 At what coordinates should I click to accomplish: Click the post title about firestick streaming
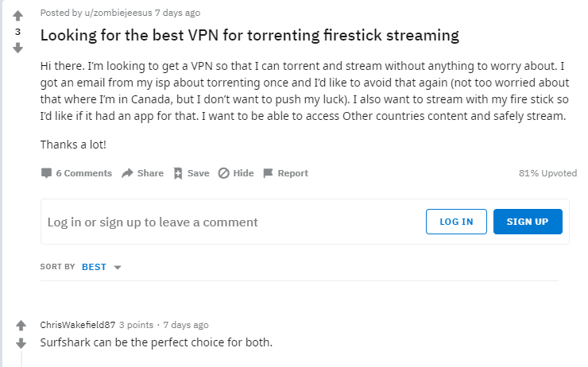point(250,36)
